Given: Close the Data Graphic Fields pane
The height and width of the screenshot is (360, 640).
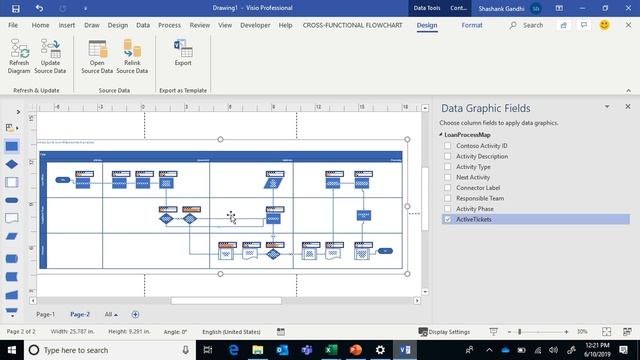Looking at the screenshot, I should coord(628,107).
